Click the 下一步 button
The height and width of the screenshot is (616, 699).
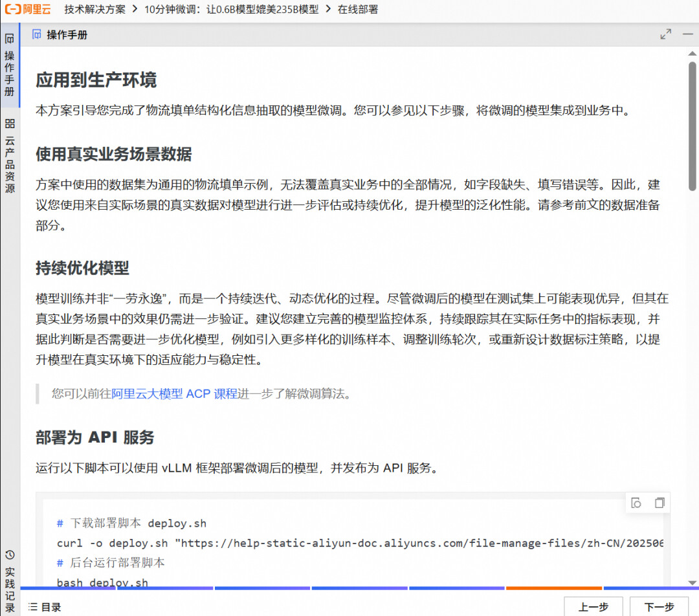tap(660, 607)
